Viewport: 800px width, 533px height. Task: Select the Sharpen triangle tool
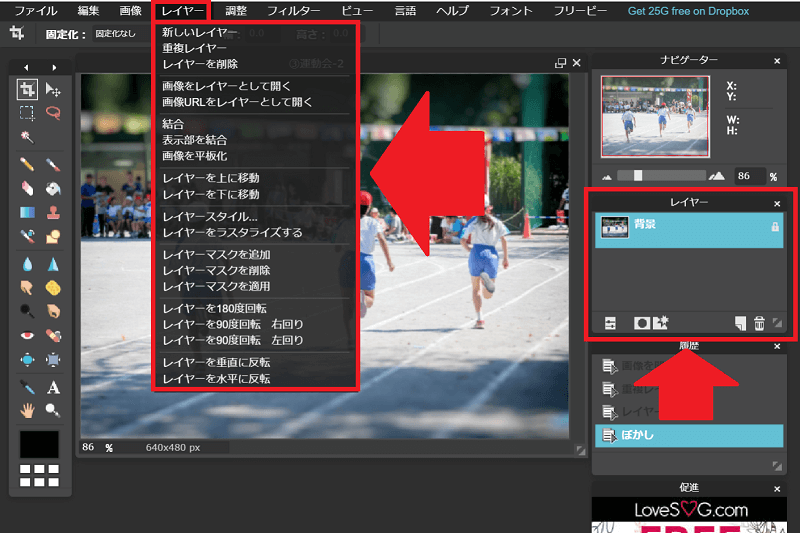coord(53,264)
